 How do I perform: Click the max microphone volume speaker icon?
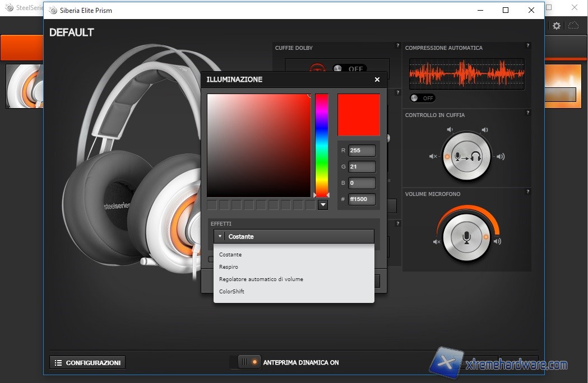(x=497, y=241)
